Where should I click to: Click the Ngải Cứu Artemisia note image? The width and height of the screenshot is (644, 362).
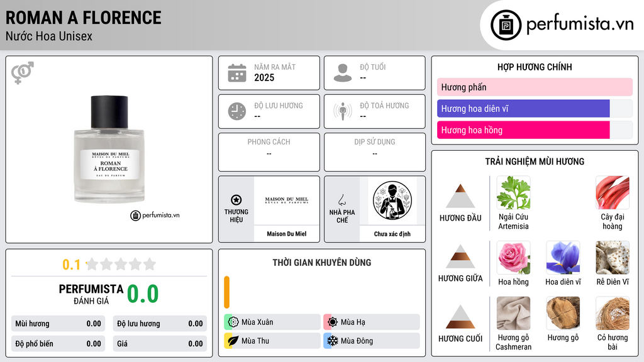513,193
